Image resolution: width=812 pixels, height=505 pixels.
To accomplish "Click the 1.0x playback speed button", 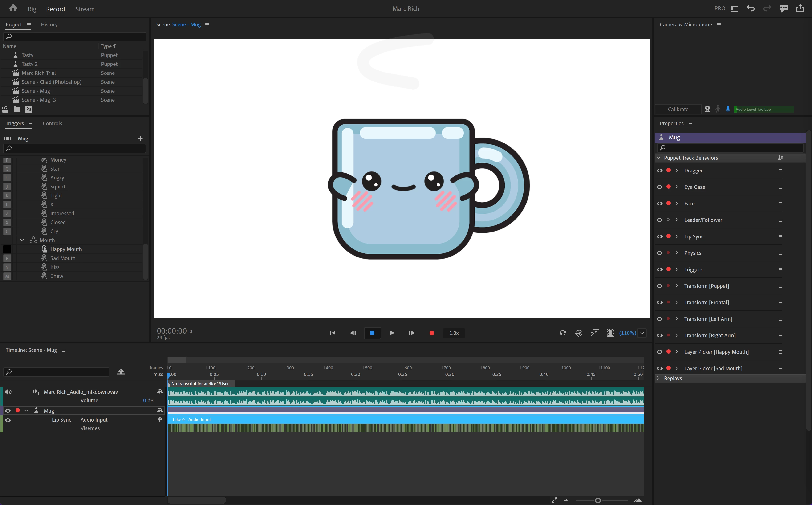I will pos(454,333).
